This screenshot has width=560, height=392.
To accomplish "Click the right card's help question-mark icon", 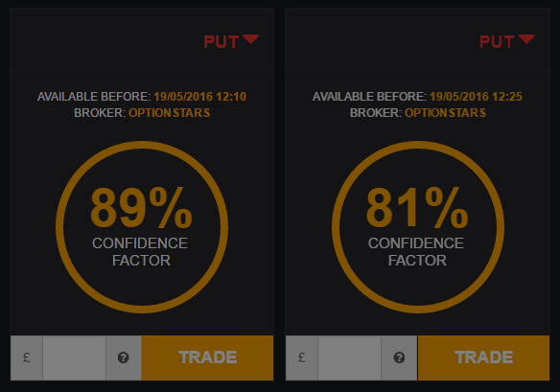I will point(399,357).
